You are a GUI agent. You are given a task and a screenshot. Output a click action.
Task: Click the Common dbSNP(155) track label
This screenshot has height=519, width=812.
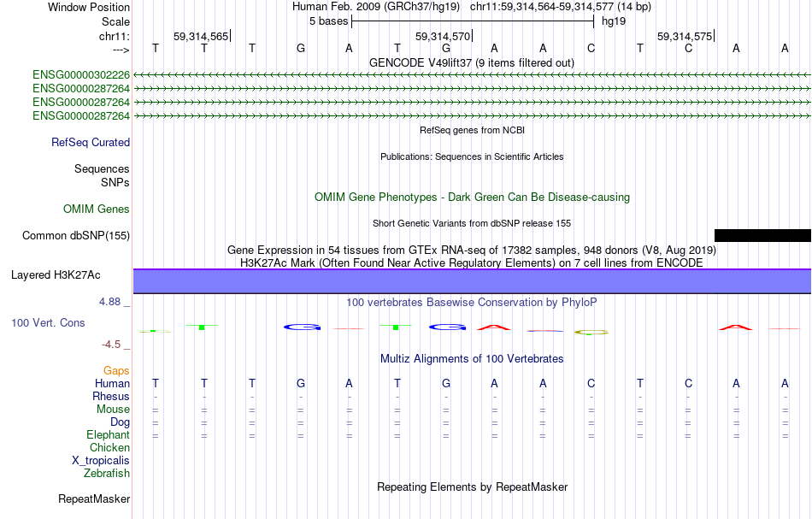(75, 236)
